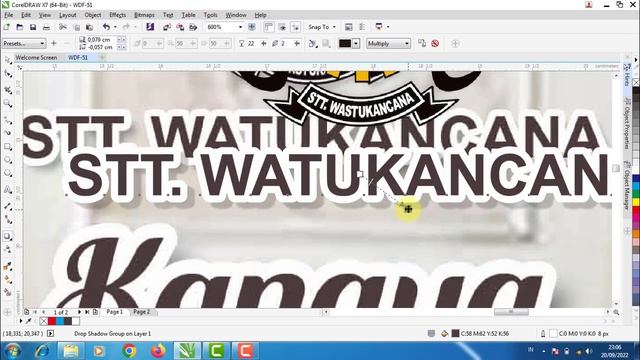
Task: Click the Full-screen preview icon
Action: (252, 27)
